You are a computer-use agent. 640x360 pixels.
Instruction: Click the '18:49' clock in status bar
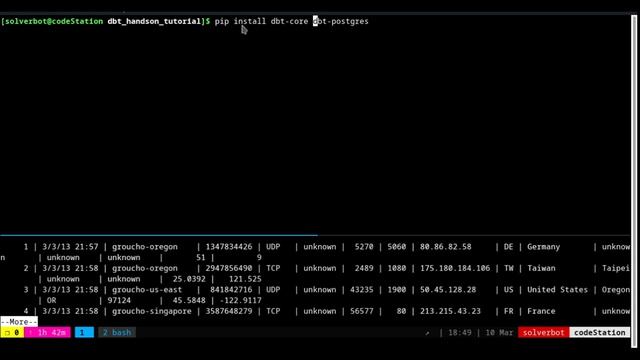click(460, 332)
